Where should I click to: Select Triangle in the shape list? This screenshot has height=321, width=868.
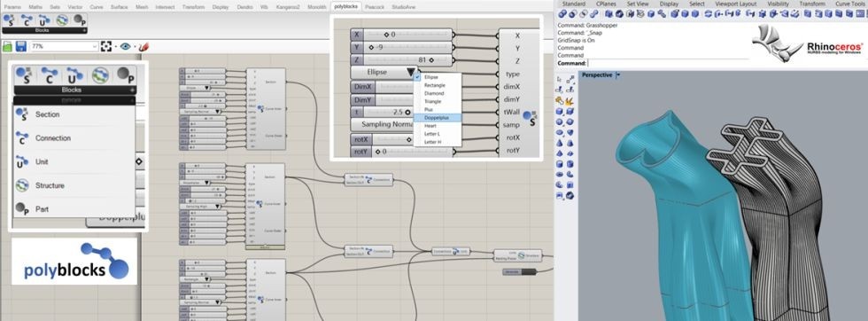point(438,101)
